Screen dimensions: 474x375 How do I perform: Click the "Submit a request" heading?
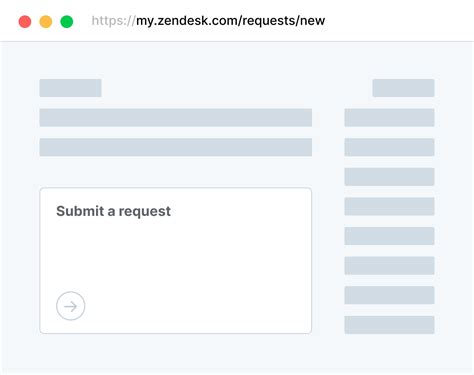tap(113, 211)
